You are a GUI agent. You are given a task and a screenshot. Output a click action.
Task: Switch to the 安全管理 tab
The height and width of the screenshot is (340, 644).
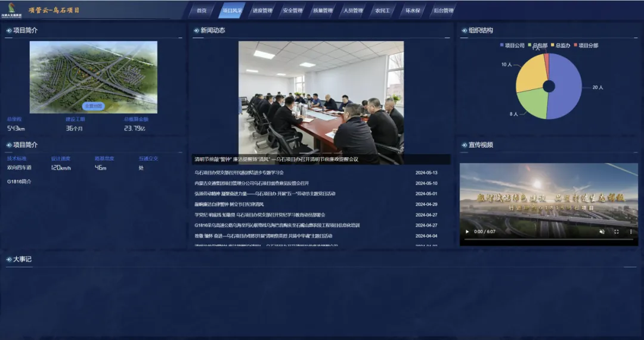click(x=292, y=11)
